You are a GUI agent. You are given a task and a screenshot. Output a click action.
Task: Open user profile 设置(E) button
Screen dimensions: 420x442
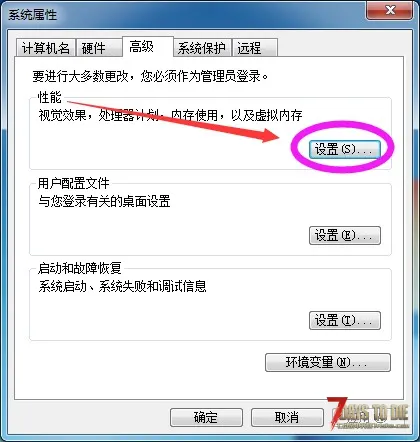tap(345, 236)
